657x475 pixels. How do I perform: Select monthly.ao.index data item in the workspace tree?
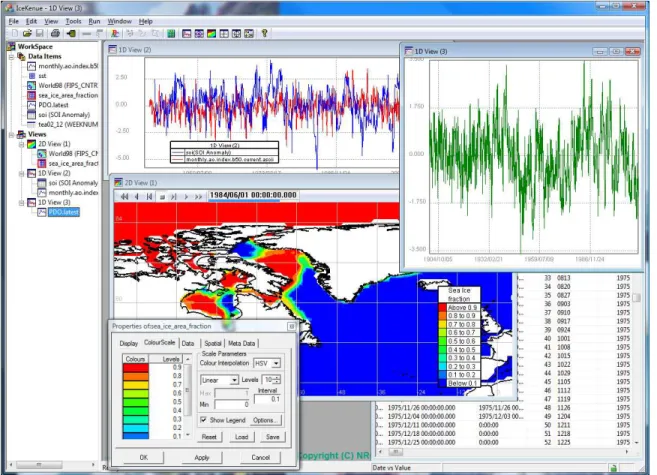(x=68, y=66)
